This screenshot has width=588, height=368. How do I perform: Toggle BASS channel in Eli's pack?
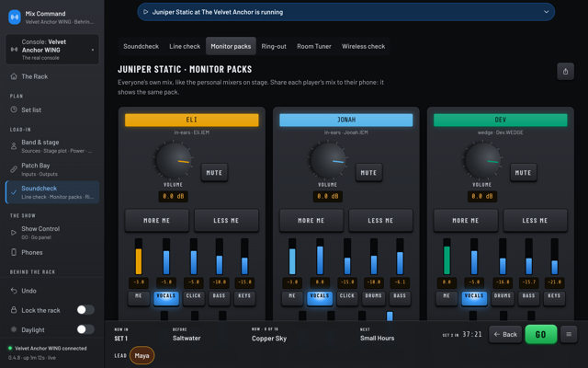pyautogui.click(x=219, y=298)
